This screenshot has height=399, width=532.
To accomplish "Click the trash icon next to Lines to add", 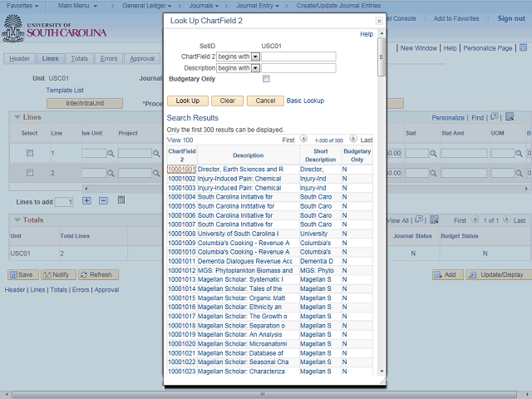I will click(121, 201).
